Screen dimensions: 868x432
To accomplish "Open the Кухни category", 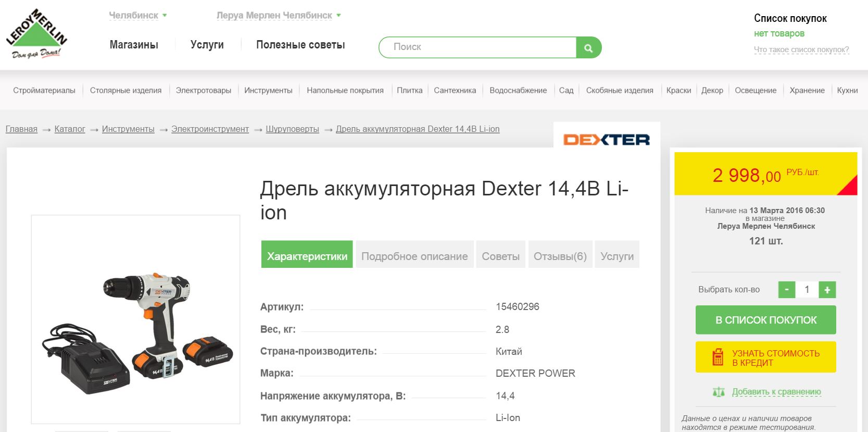I will pyautogui.click(x=847, y=90).
